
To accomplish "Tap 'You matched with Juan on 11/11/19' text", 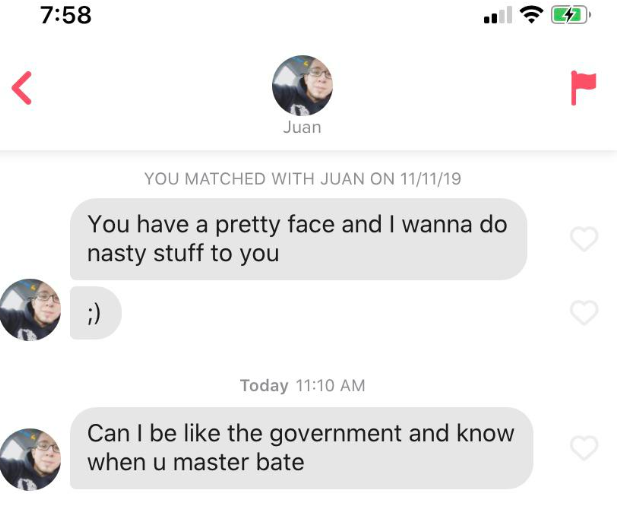I will 303,179.
